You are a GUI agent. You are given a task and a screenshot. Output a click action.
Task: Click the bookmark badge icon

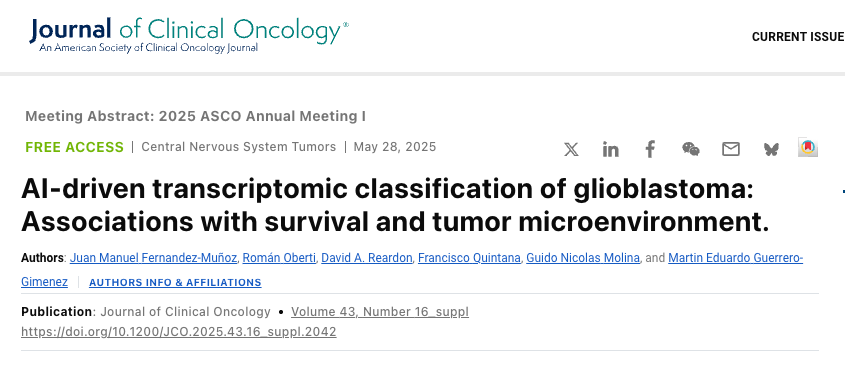[808, 148]
